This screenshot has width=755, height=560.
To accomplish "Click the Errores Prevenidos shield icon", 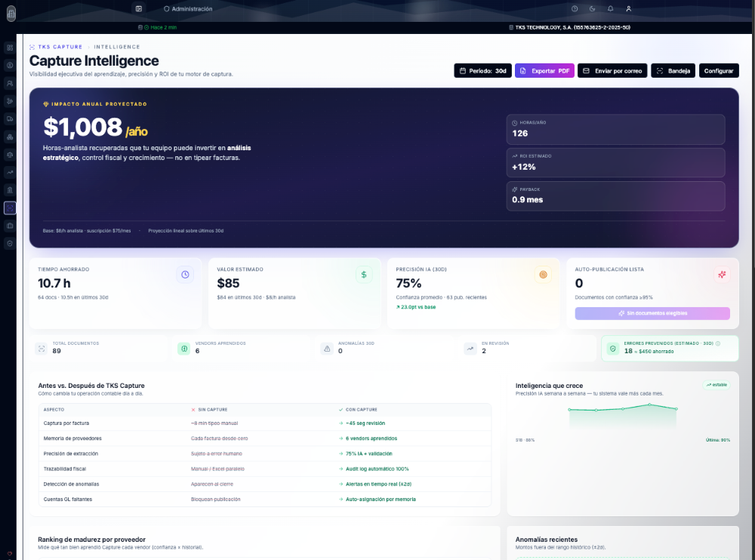I will tap(612, 348).
